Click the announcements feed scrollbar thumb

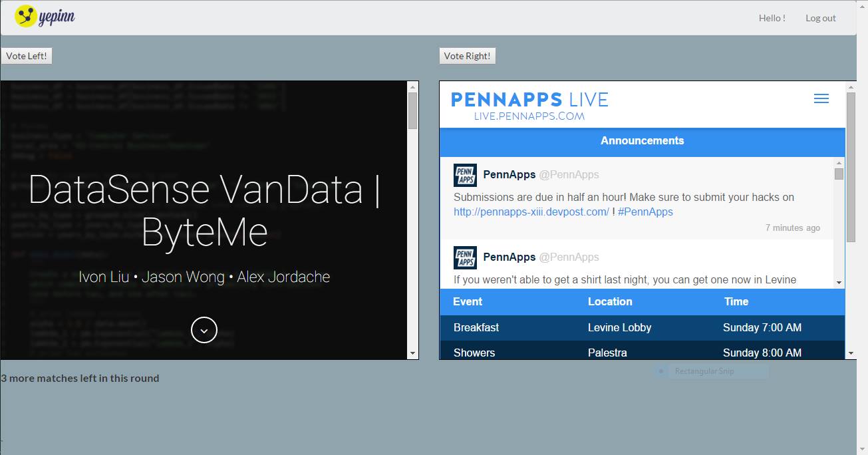point(839,174)
